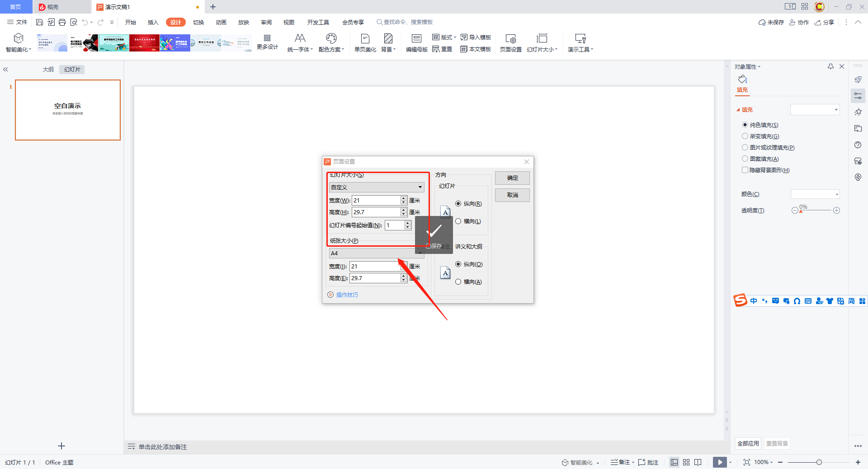Select slide 1 thumbnail
The width and height of the screenshot is (868, 469).
[68, 110]
